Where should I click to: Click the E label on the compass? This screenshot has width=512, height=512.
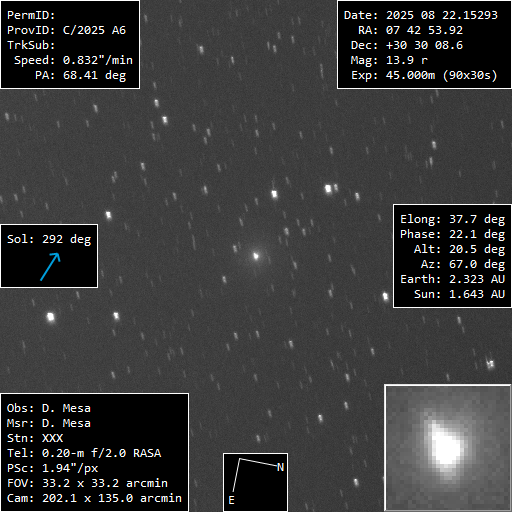tap(231, 500)
